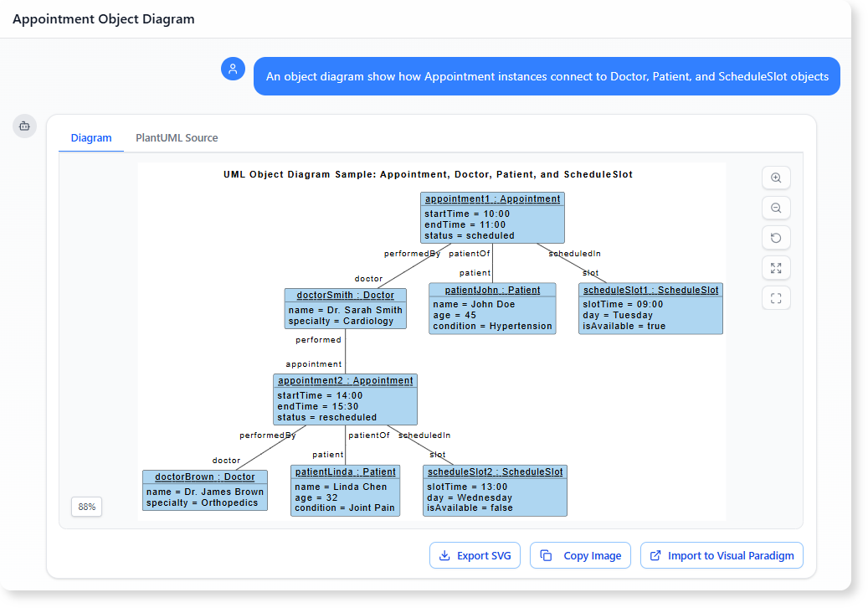This screenshot has width=868, height=608.
Task: Click the blue prompt message bubble
Action: point(547,75)
